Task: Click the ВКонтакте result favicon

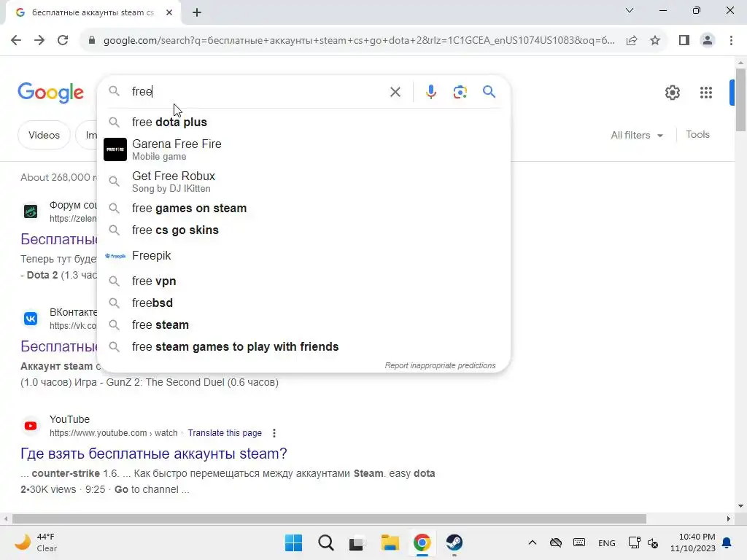Action: pyautogui.click(x=31, y=319)
